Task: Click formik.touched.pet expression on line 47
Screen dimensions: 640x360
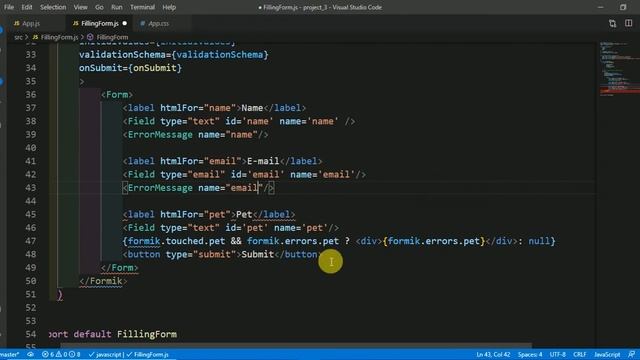Action: tap(176, 241)
